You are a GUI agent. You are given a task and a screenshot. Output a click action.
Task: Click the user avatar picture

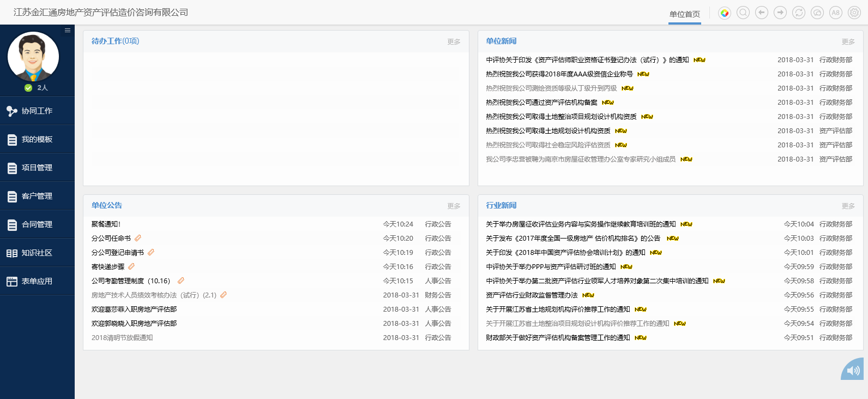tap(33, 57)
